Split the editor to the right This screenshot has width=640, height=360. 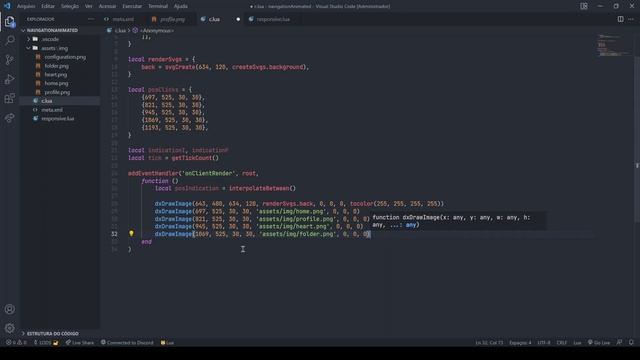[x=620, y=19]
